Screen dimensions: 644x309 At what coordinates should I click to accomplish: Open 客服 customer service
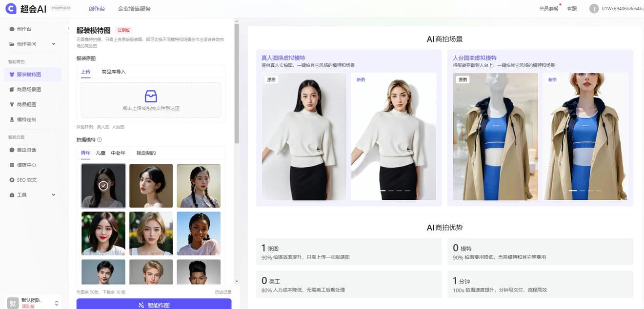pyautogui.click(x=571, y=8)
